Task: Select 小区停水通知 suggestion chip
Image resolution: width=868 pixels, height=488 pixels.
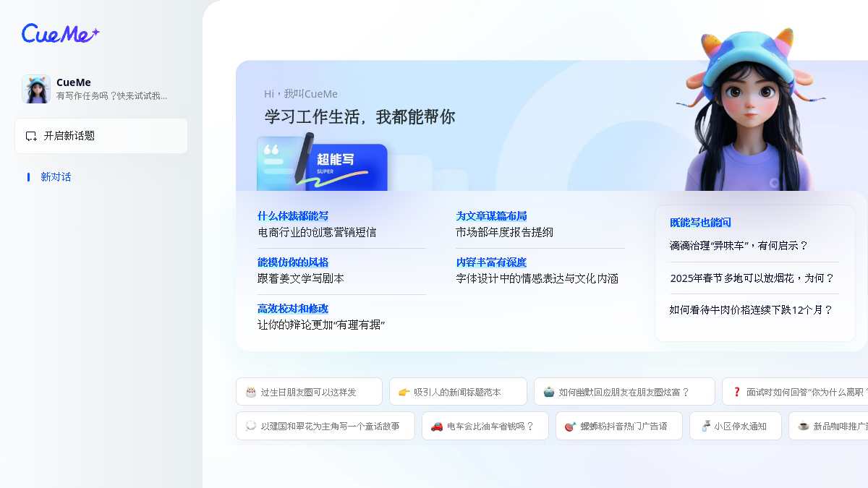Action: 736,426
